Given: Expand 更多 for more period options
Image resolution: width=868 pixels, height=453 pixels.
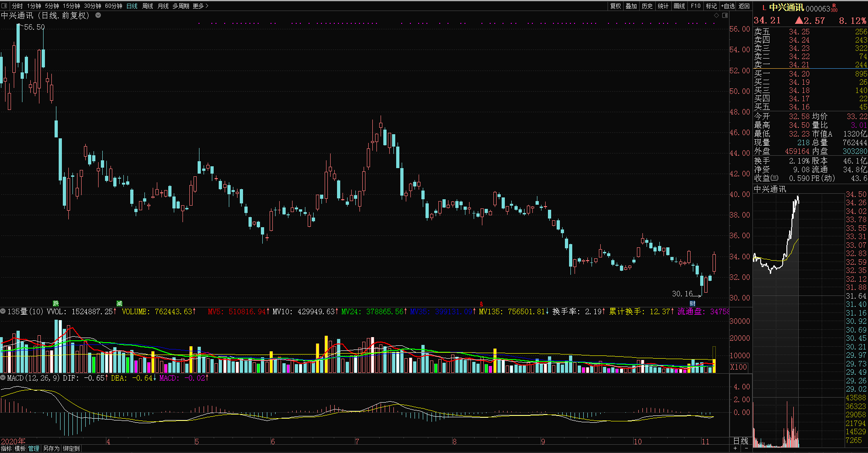Looking at the screenshot, I should (x=200, y=6).
